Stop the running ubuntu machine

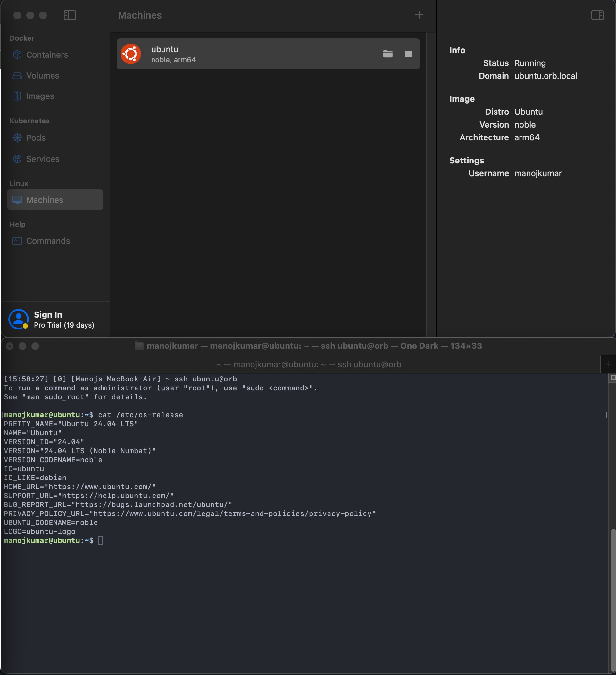click(408, 54)
